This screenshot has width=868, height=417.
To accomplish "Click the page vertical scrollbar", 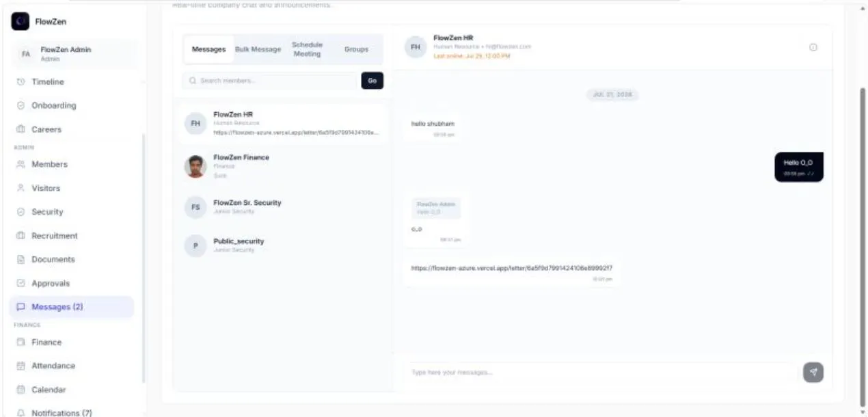I will click(x=862, y=246).
